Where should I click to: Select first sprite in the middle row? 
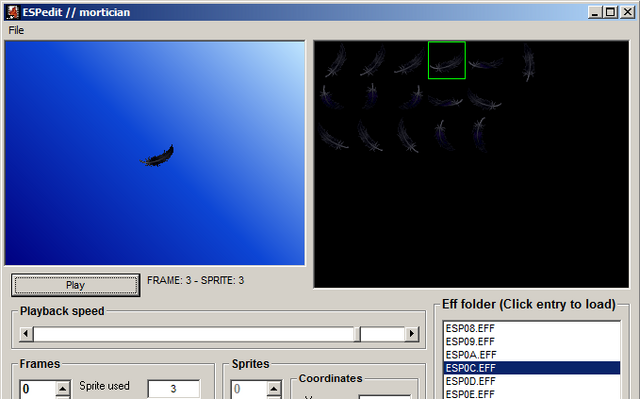point(330,97)
